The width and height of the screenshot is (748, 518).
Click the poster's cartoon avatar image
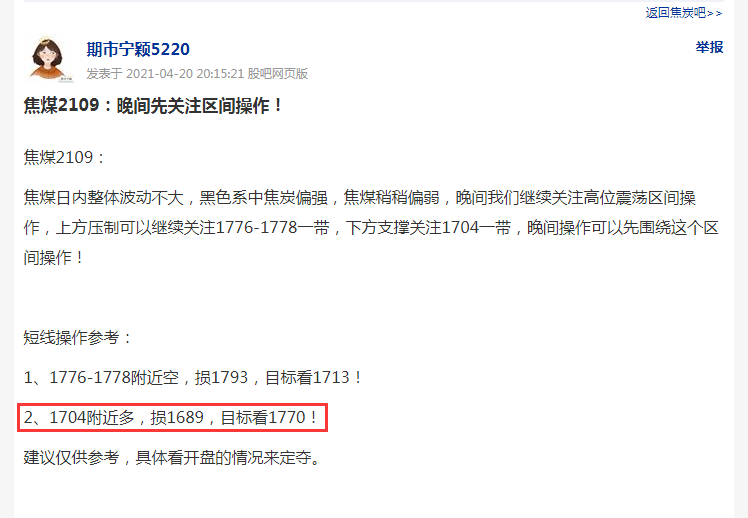48,58
